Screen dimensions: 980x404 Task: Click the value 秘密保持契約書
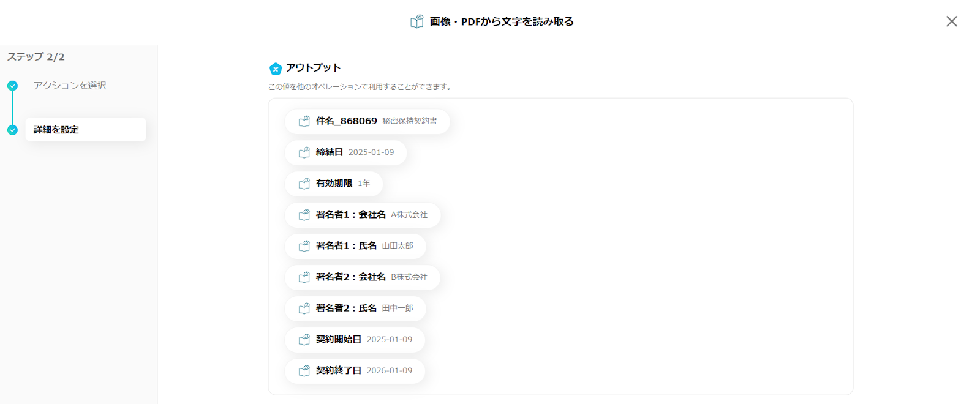tap(410, 121)
